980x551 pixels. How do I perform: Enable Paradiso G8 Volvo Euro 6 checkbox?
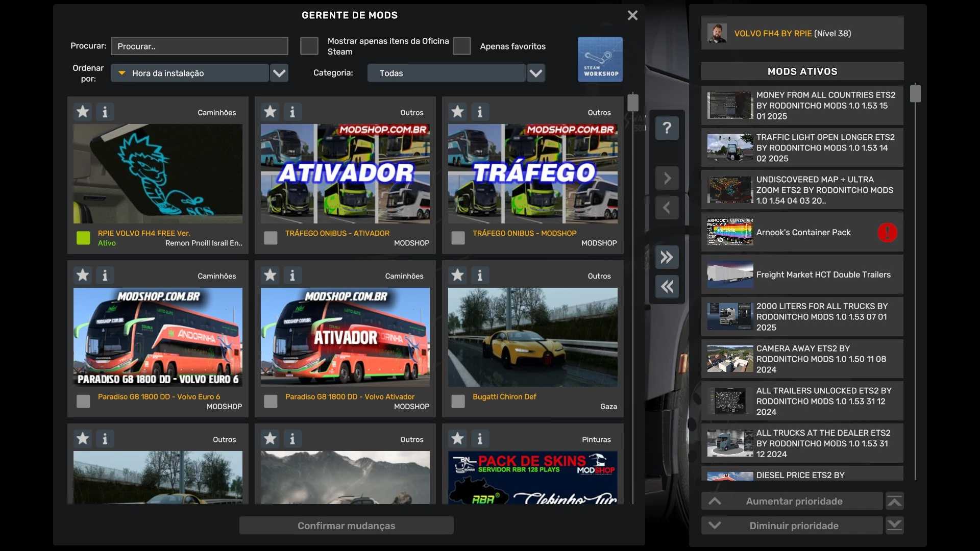83,402
